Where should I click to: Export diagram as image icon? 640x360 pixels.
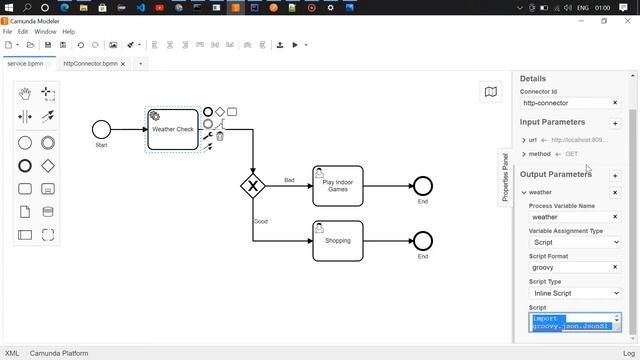click(113, 45)
